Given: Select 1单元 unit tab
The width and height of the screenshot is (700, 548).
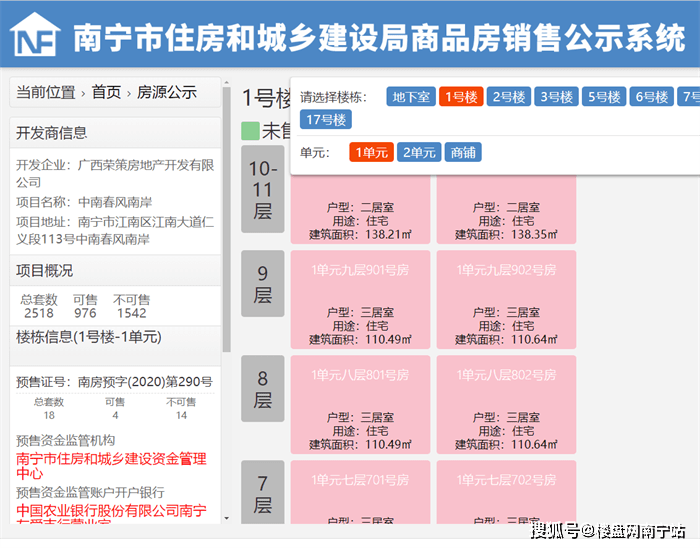Looking at the screenshot, I should (x=371, y=152).
